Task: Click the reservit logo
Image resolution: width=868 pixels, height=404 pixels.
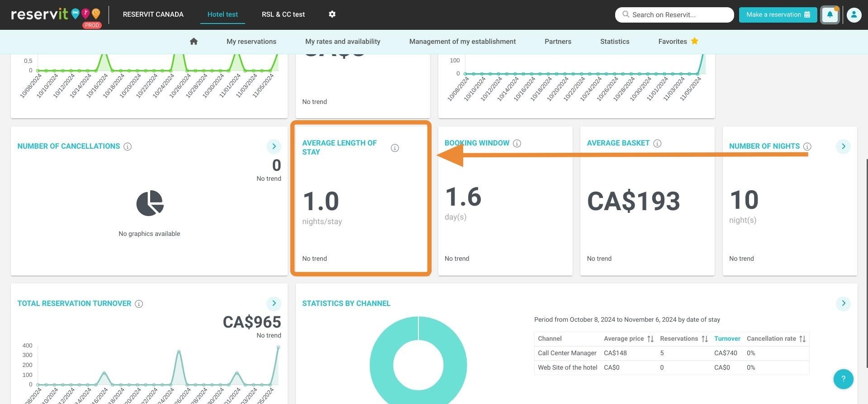Action: 56,15
